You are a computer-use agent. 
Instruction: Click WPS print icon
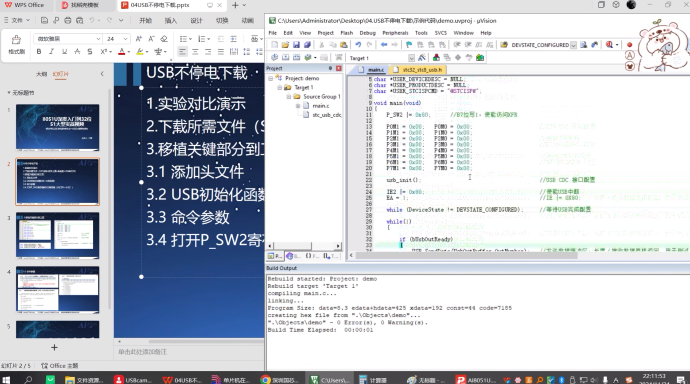[x=67, y=20]
